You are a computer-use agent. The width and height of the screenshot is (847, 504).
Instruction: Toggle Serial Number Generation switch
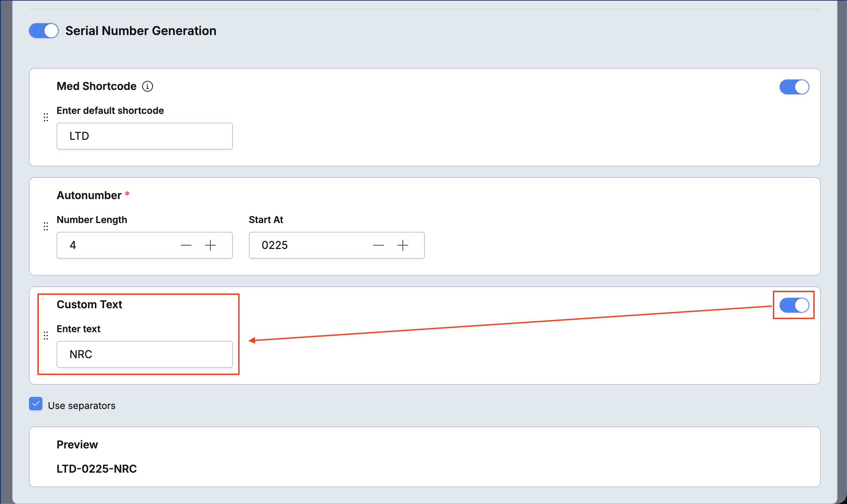pyautogui.click(x=44, y=31)
